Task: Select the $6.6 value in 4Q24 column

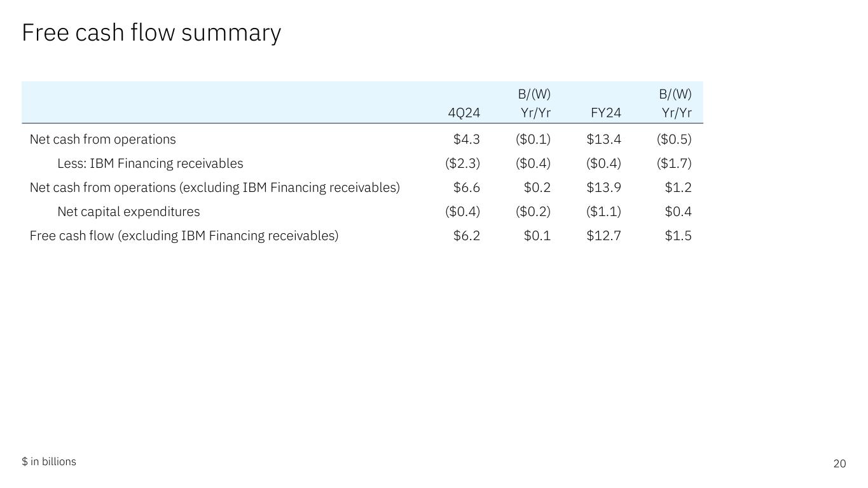Action: 466,187
